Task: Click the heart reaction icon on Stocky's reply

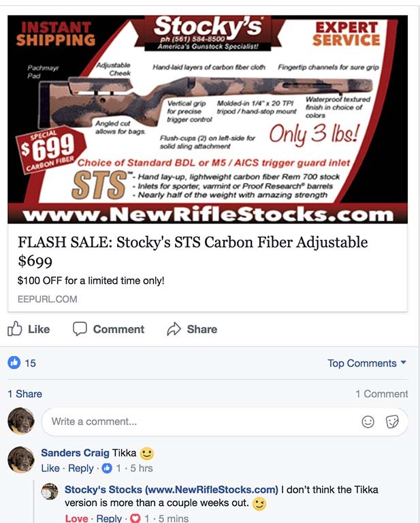Action: (135, 518)
